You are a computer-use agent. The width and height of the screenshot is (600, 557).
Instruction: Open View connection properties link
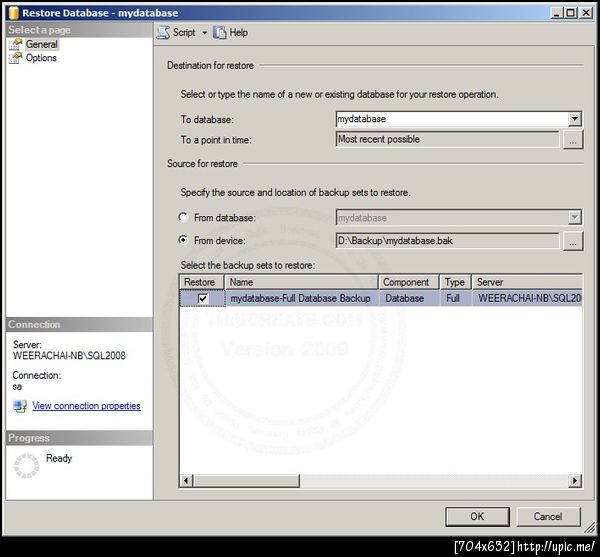[86, 406]
